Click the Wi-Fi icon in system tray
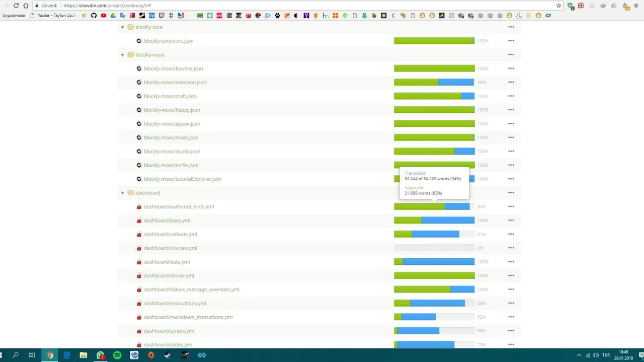 click(x=588, y=355)
